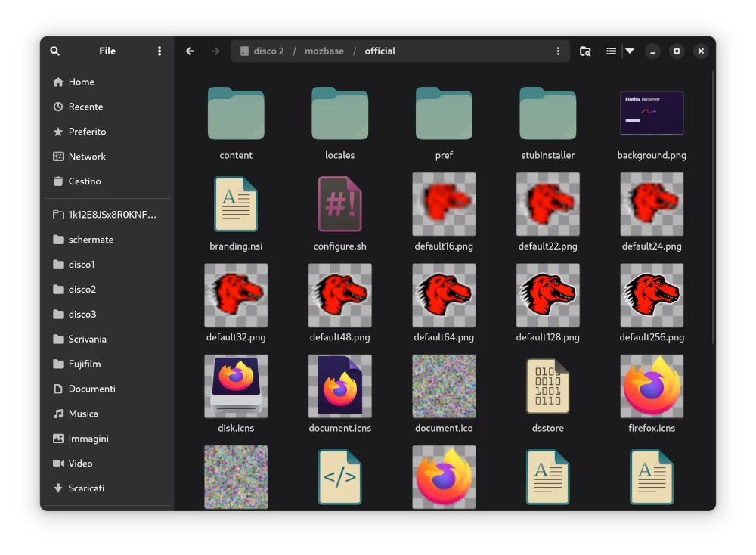Viewport: 756px width, 555px height.
Task: Select the dsstore binary file icon
Action: tap(547, 386)
